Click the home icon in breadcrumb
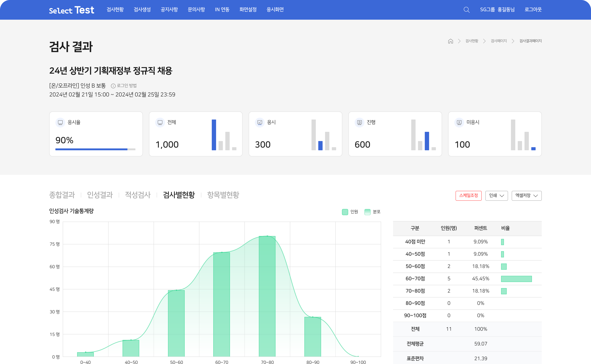Screen dimensions: 591x364 (450, 41)
